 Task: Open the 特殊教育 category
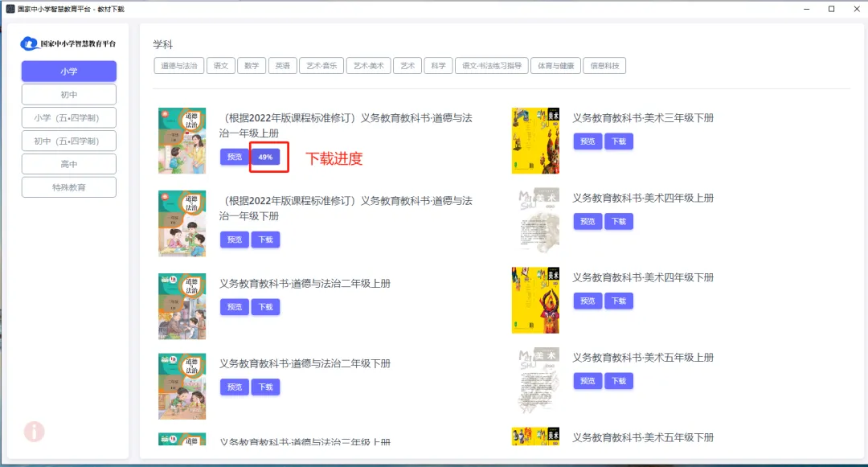tap(68, 187)
